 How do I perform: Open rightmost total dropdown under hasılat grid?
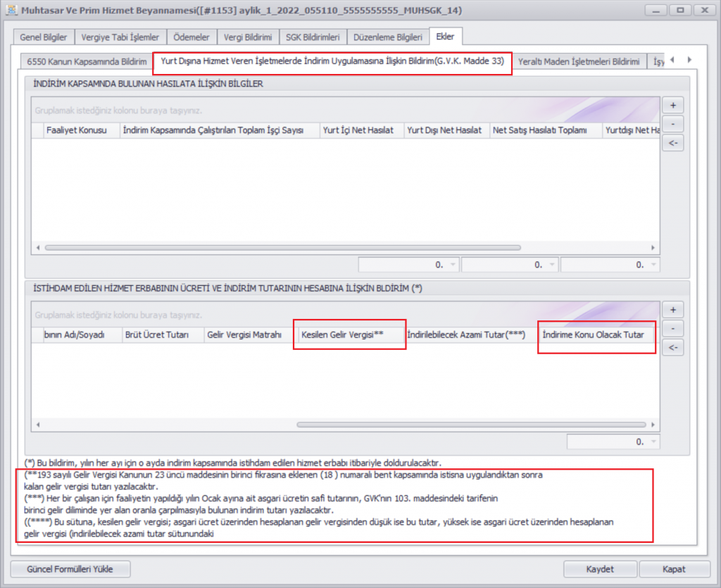point(654,265)
